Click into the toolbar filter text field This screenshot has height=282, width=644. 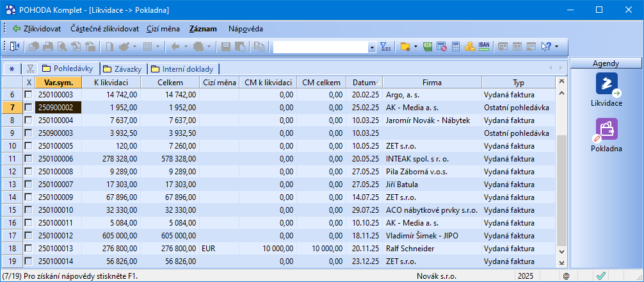[x=320, y=47]
